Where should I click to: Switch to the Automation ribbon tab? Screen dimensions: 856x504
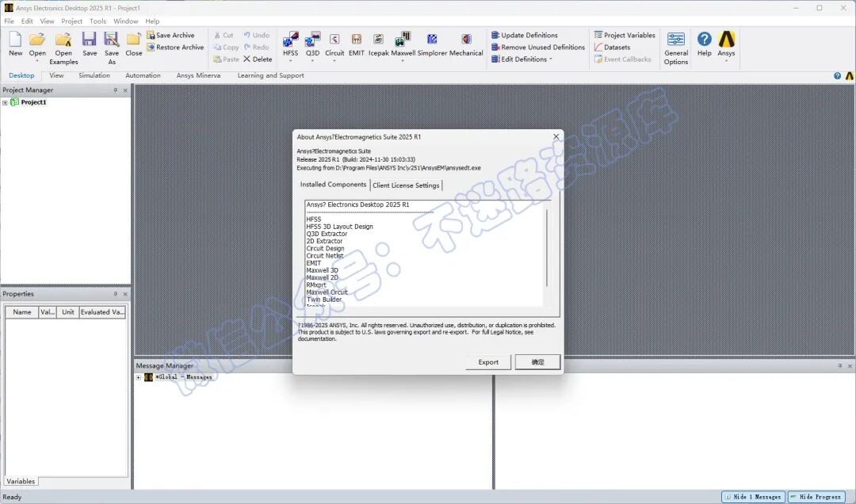[x=143, y=75]
